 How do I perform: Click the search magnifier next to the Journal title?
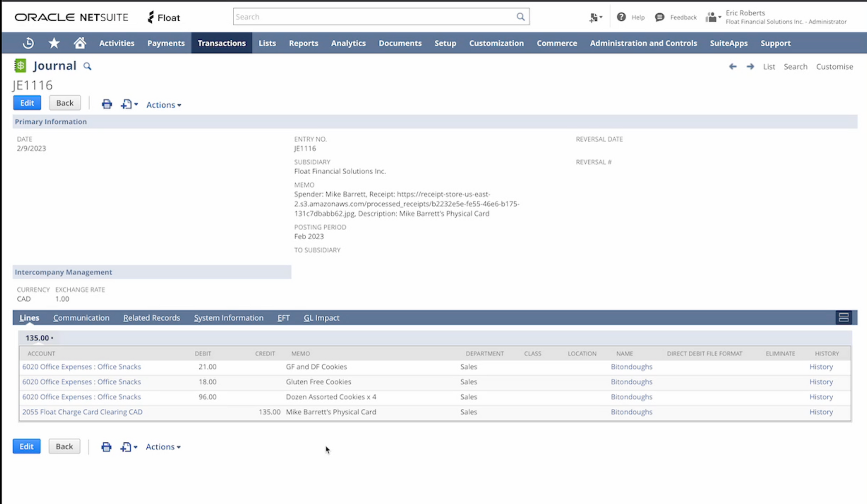(x=88, y=66)
